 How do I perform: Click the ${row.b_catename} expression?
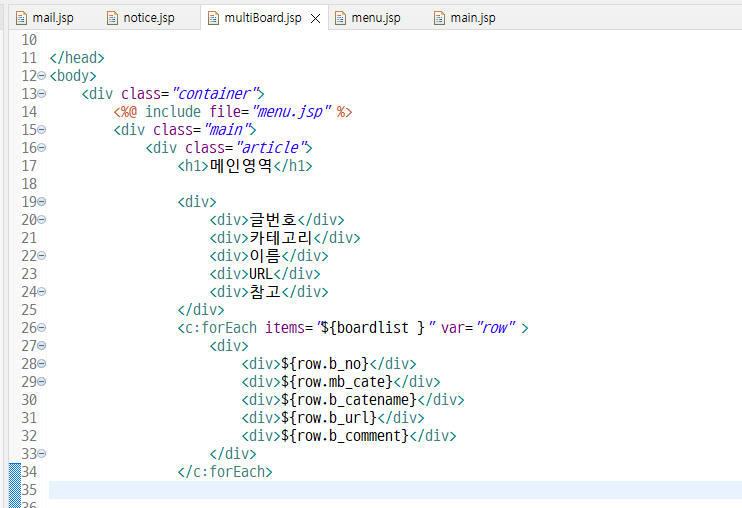click(349, 400)
